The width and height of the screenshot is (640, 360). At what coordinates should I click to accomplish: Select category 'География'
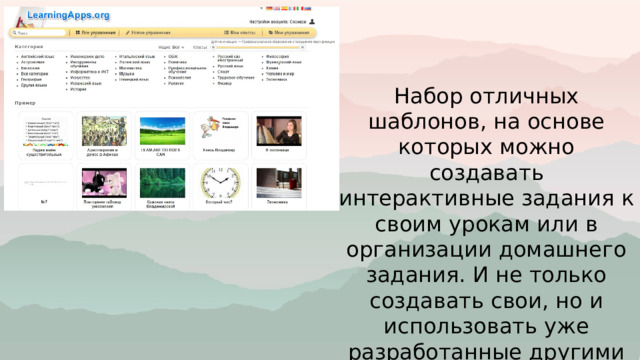pyautogui.click(x=31, y=80)
